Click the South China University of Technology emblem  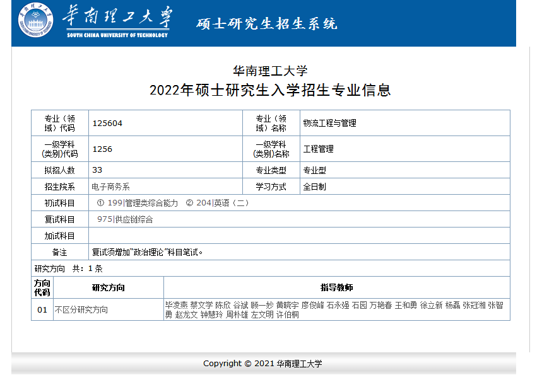coord(35,20)
